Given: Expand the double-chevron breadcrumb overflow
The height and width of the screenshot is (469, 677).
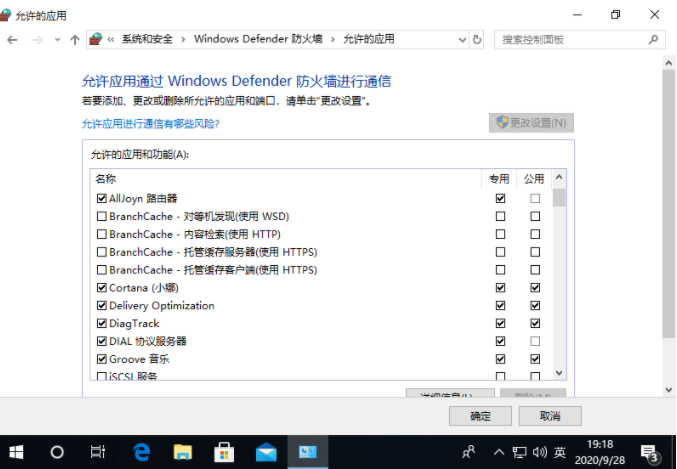Looking at the screenshot, I should (111, 40).
